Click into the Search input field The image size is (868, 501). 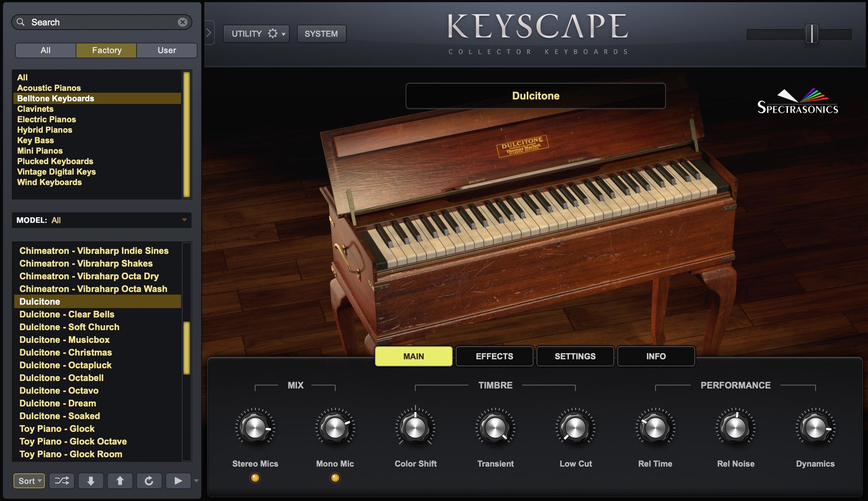pyautogui.click(x=102, y=22)
